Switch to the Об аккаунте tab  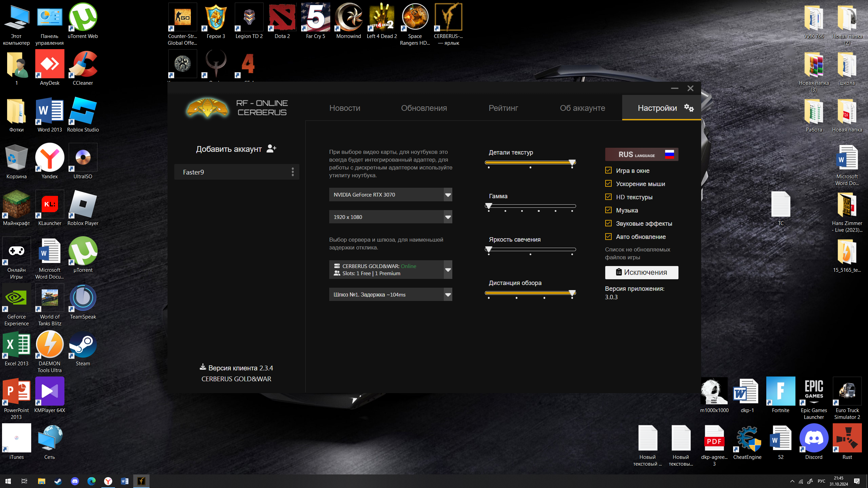coord(583,108)
